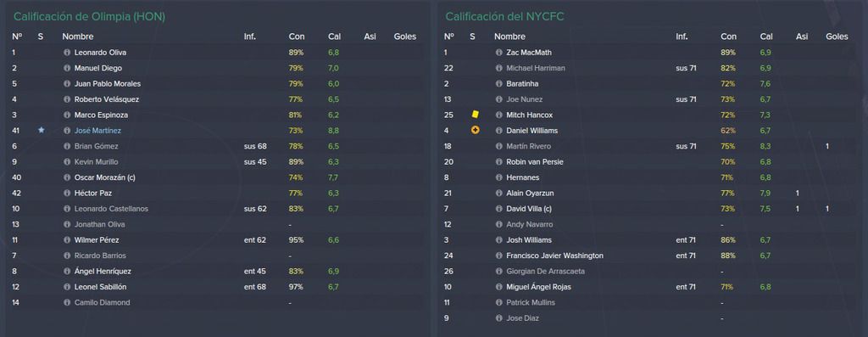Click the info icon beside Leonardo Oliva

67,53
